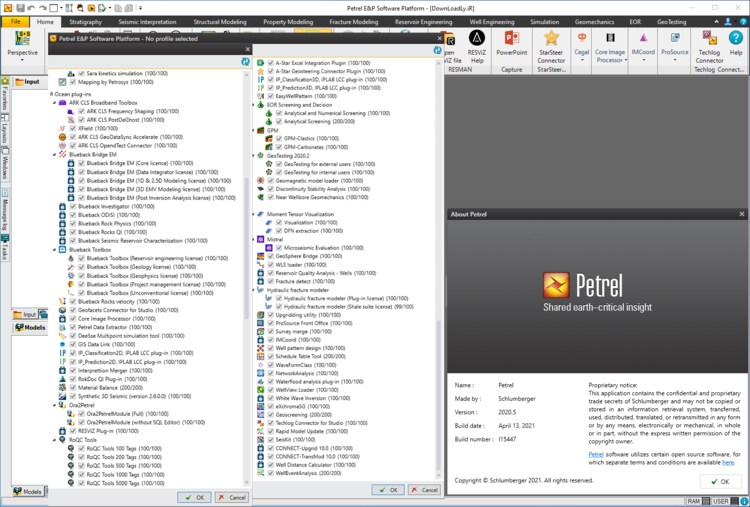The image size is (750, 507).
Task: Click the GeoSphere Bridge plugin icon
Action: 261,256
